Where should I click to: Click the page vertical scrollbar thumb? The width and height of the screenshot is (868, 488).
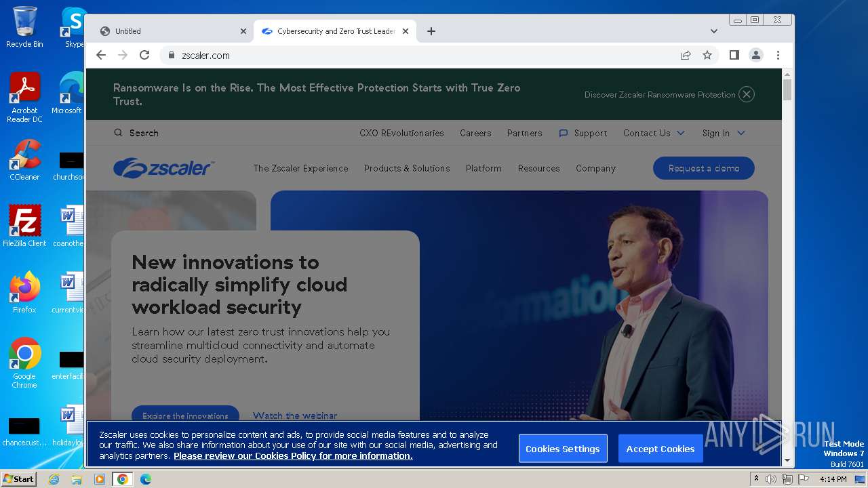[x=787, y=89]
